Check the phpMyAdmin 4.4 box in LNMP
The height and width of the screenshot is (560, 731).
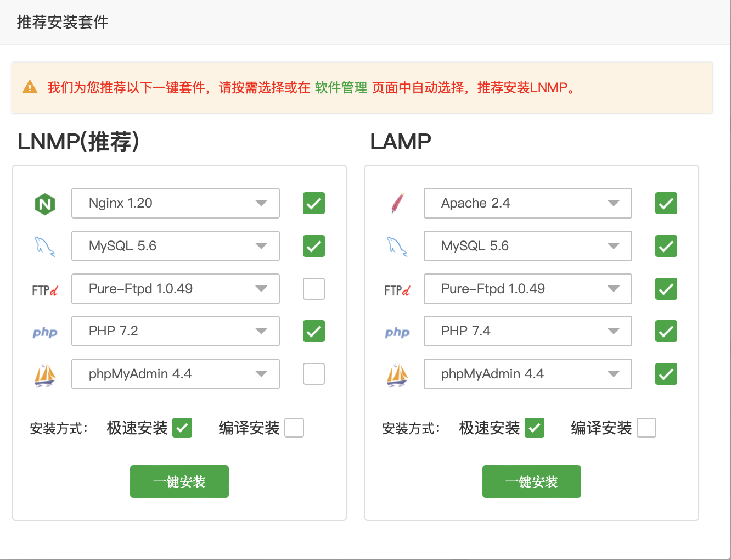314,374
